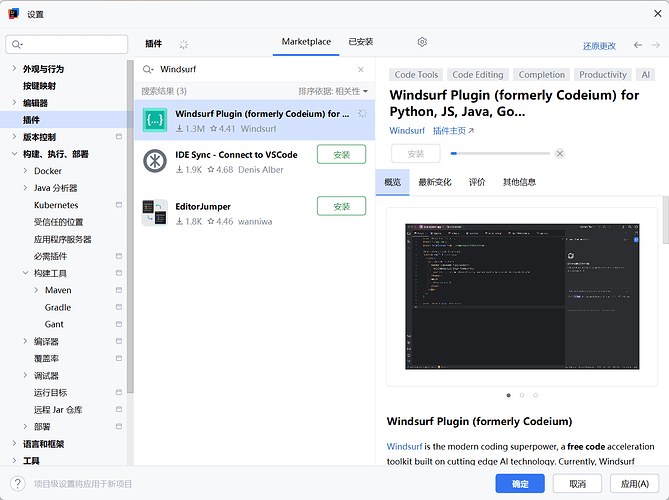The image size is (669, 500).
Task: Expand the 外观与行为 tree node
Action: coord(14,68)
